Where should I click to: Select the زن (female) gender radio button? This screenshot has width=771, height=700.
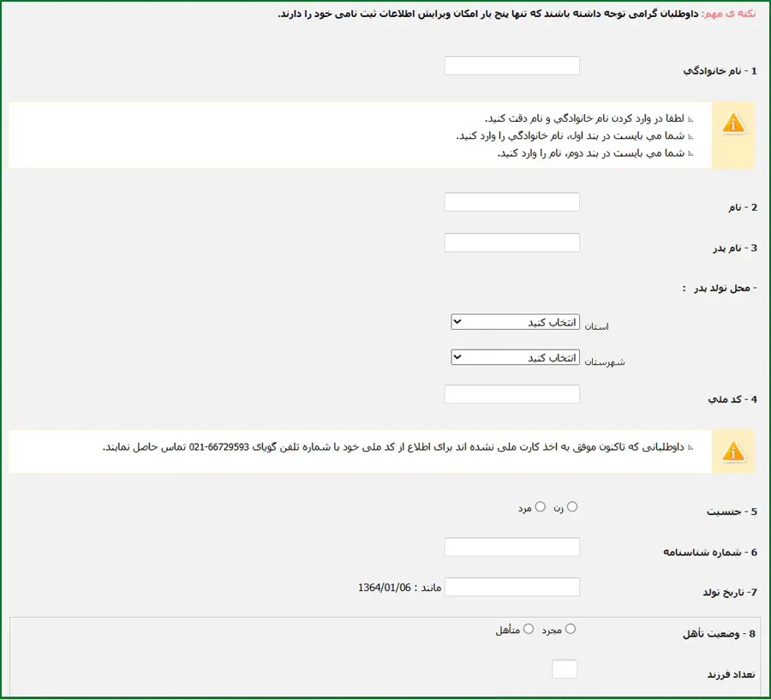click(x=572, y=507)
